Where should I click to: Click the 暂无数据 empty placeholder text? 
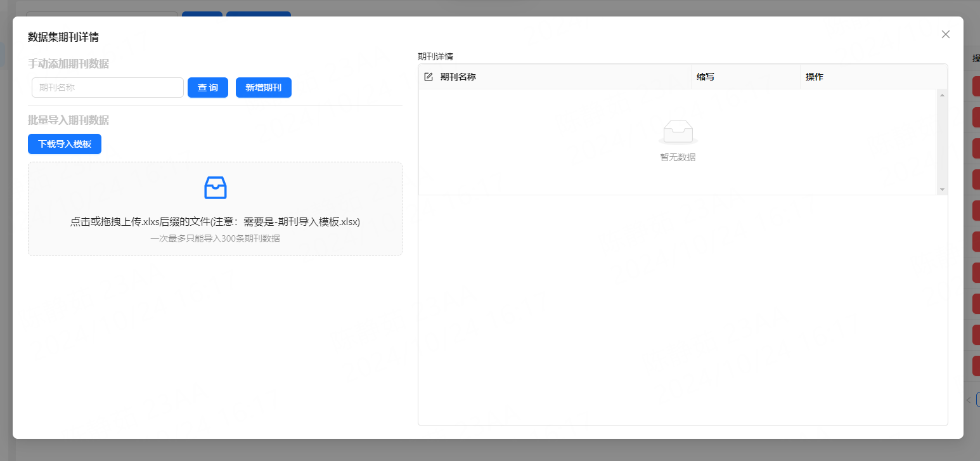coord(678,157)
